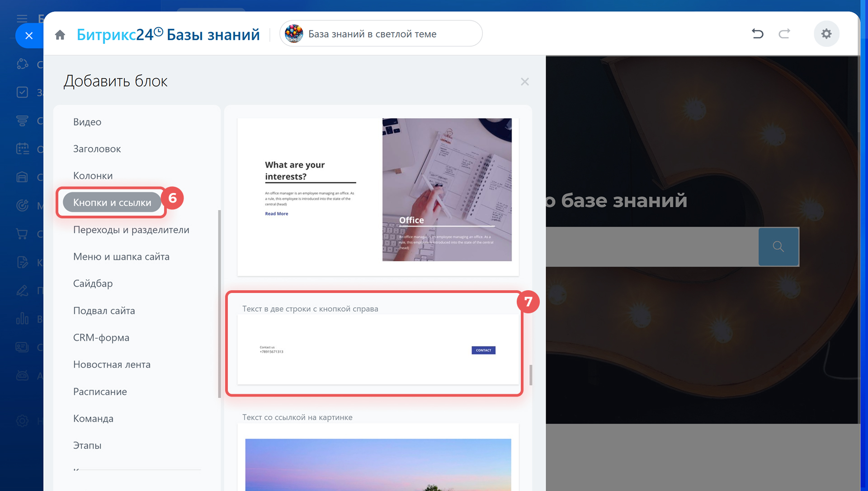Pick the 'What are your interests?' block

tap(378, 197)
